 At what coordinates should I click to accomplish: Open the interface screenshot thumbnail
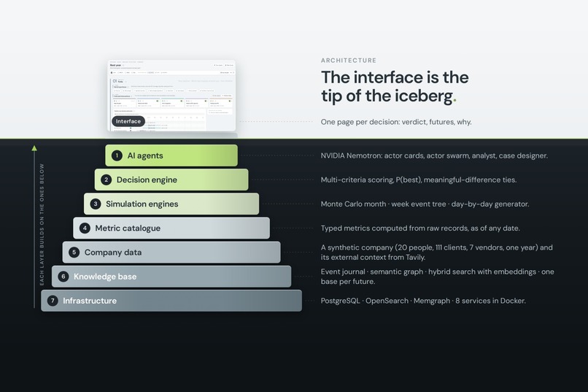click(x=171, y=96)
